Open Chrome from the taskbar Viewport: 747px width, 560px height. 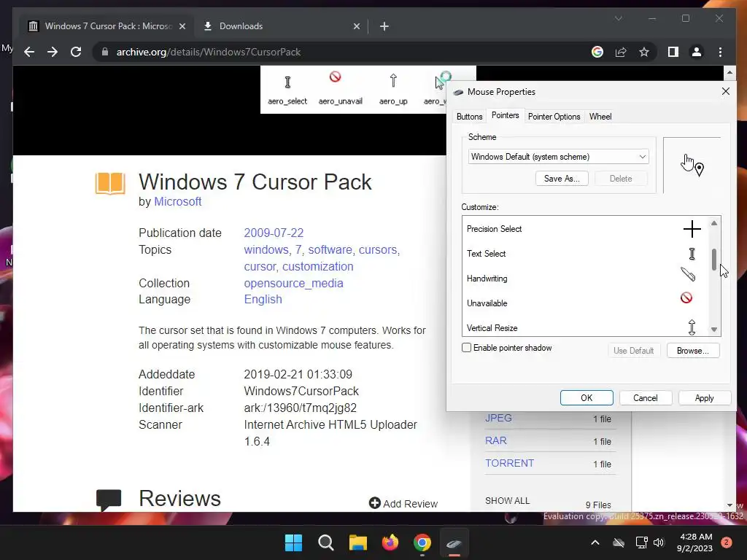[422, 542]
